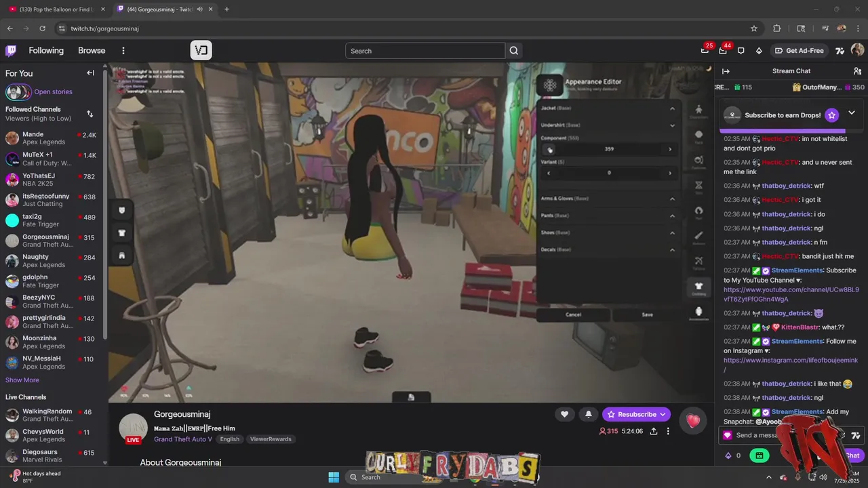Click the search magnifier button

click(514, 51)
